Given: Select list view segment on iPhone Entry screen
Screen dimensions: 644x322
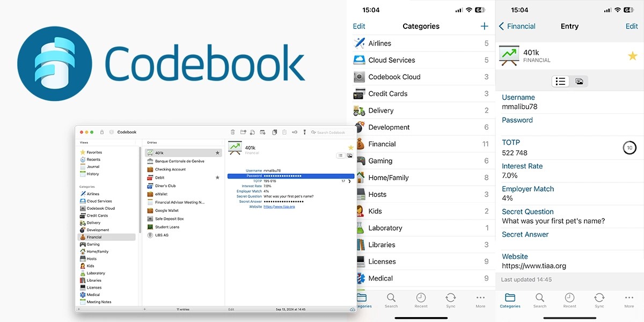Looking at the screenshot, I should point(561,82).
